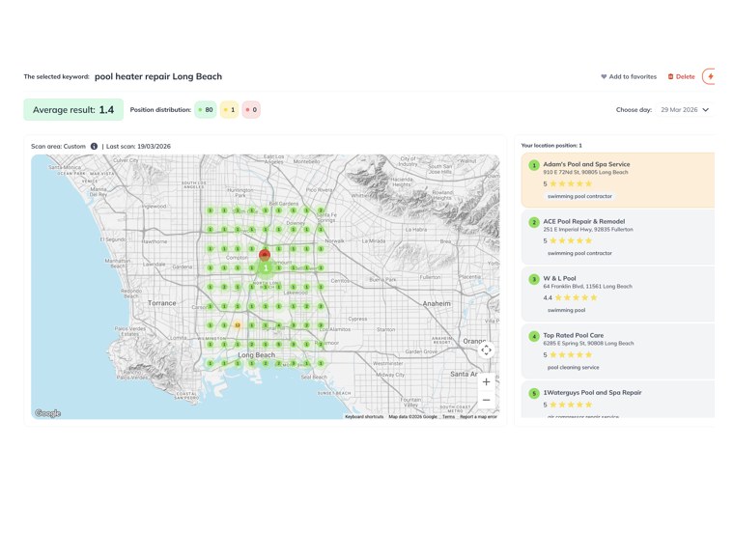Click the orange rank marker near Long Beach
734x560 pixels.
pos(238,325)
